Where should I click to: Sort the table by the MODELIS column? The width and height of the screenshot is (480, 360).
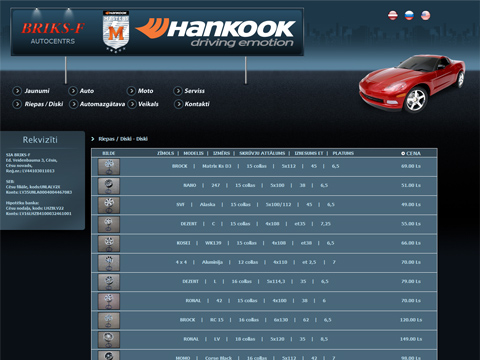tap(193, 153)
